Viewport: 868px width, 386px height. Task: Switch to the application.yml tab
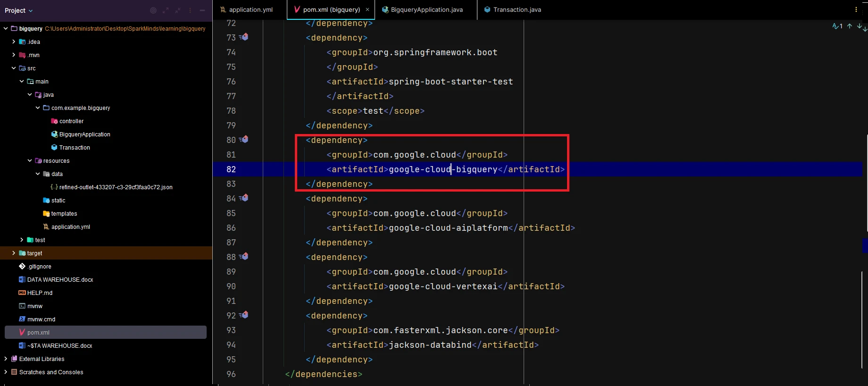point(250,9)
